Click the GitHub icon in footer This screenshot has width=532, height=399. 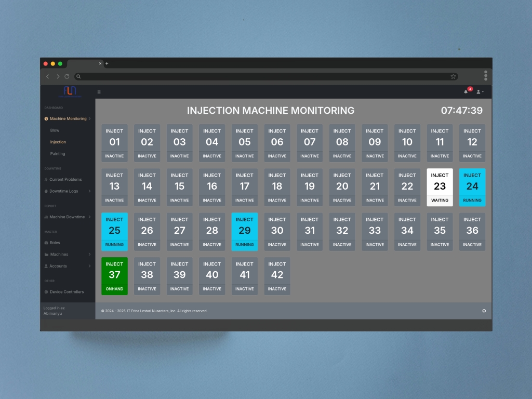484,311
